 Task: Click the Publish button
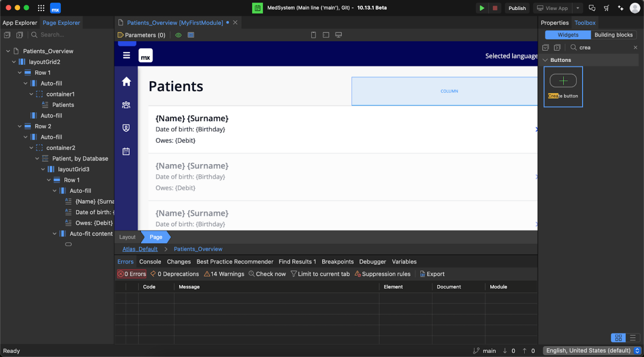(517, 8)
